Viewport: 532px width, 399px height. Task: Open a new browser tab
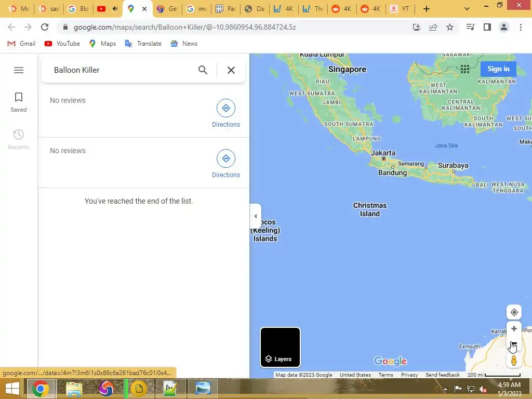tap(427, 9)
